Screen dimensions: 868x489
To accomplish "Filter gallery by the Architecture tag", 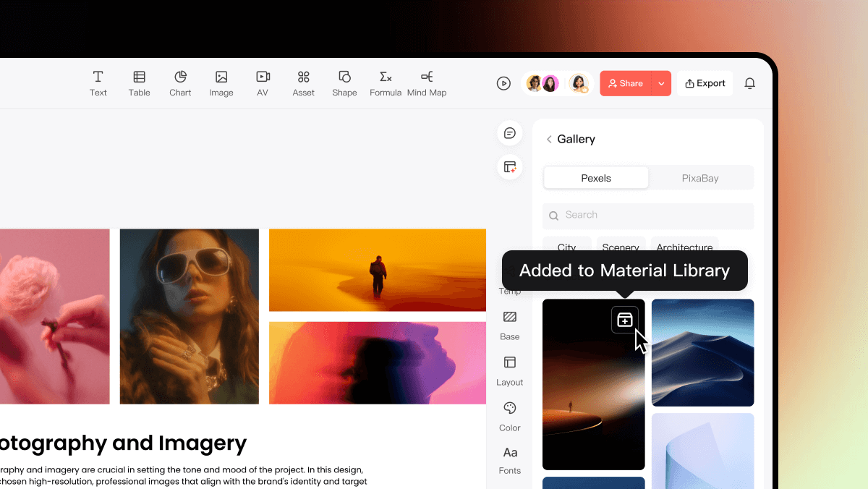I will pos(684,244).
